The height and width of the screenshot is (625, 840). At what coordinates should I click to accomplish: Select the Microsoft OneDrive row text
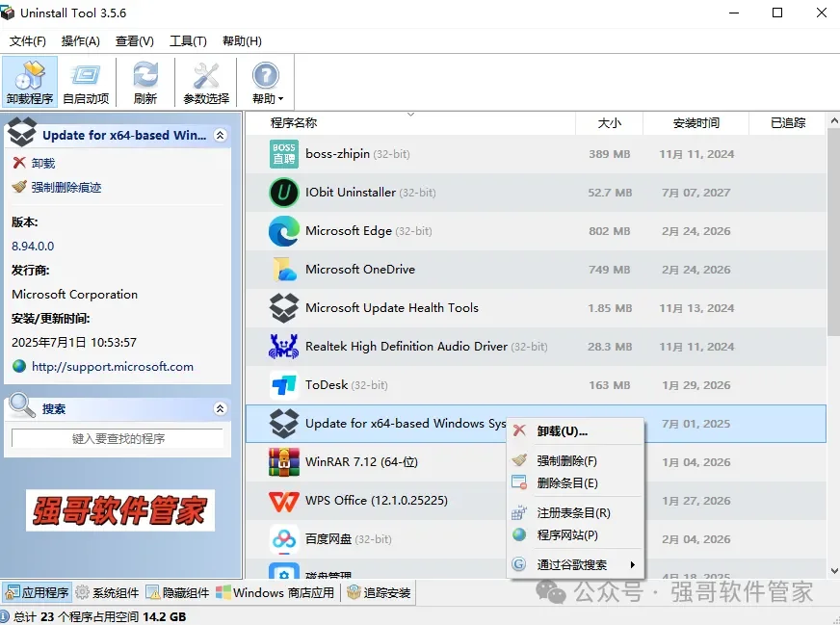[x=360, y=270]
